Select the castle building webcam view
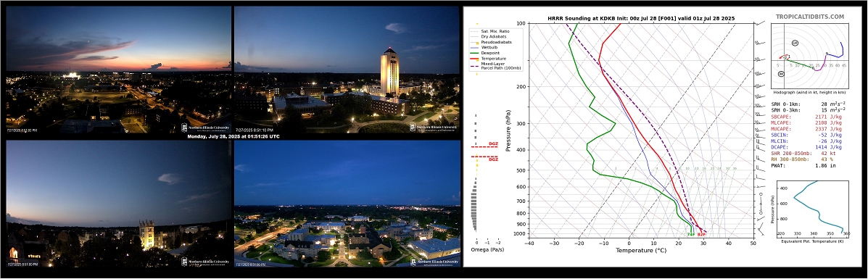 pos(118,204)
